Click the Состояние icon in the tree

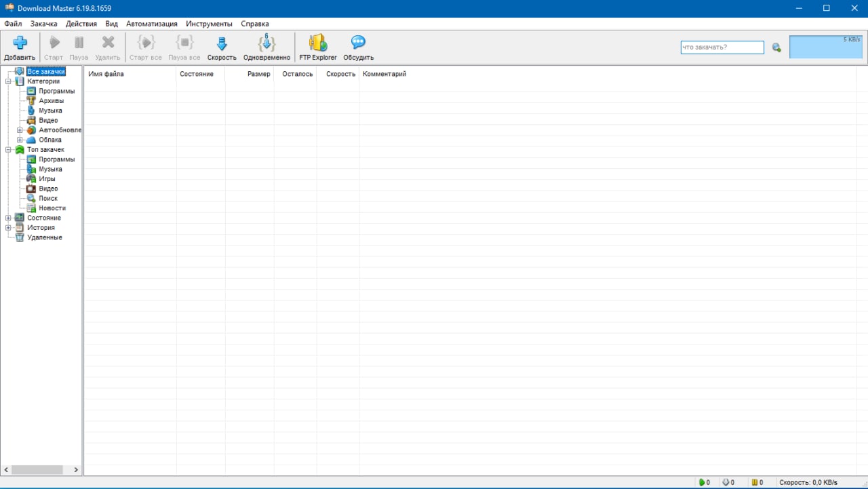pyautogui.click(x=20, y=218)
